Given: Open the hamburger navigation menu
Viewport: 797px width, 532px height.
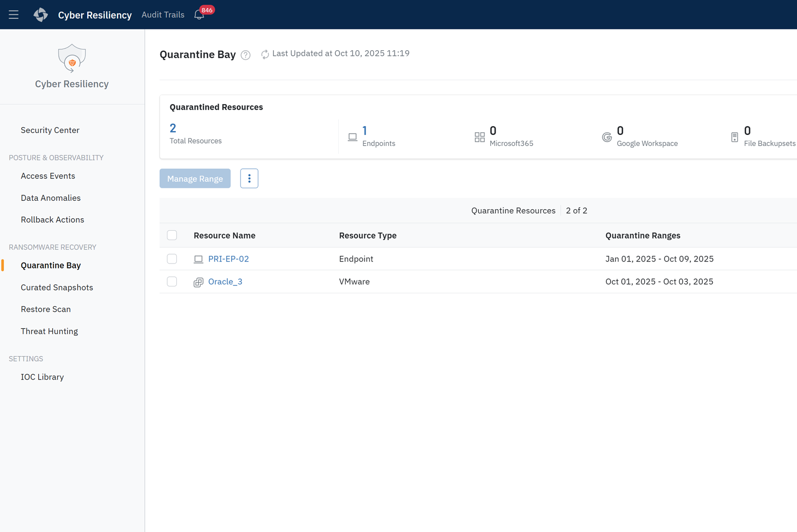Looking at the screenshot, I should (x=13, y=14).
